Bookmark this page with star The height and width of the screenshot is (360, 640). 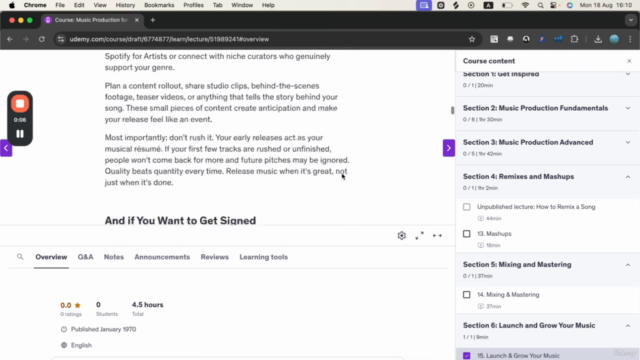[472, 39]
